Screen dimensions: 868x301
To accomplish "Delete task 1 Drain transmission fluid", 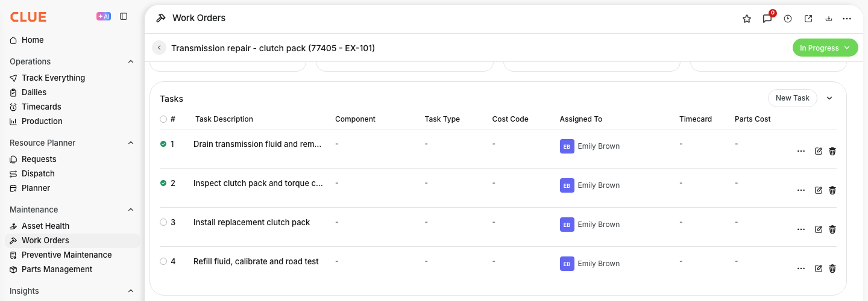I will (832, 151).
